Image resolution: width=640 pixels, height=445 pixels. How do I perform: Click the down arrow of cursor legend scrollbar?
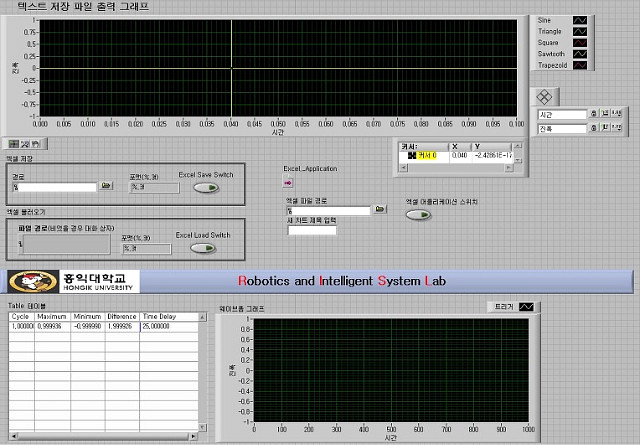point(518,160)
